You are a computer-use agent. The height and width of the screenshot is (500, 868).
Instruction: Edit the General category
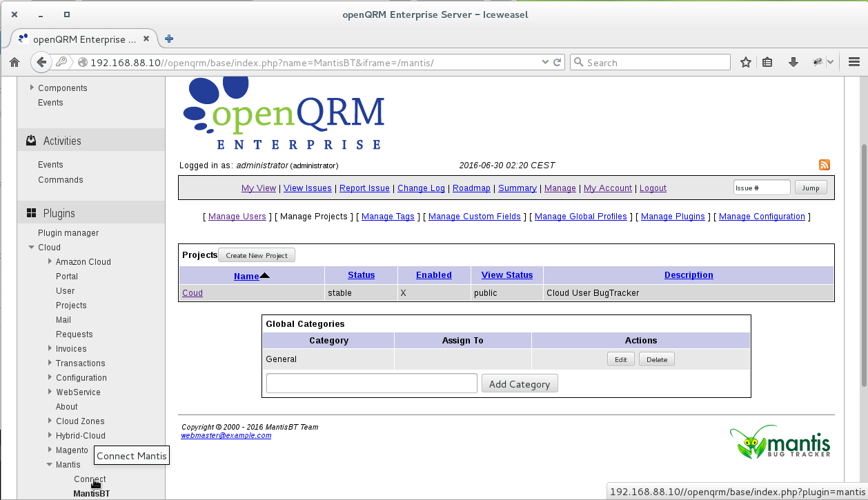point(621,359)
